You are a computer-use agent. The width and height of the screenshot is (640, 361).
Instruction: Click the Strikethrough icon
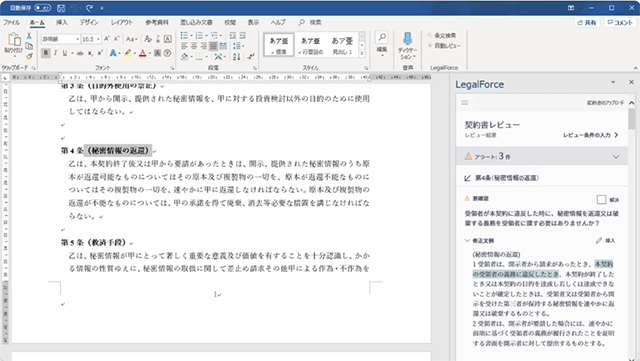click(80, 53)
